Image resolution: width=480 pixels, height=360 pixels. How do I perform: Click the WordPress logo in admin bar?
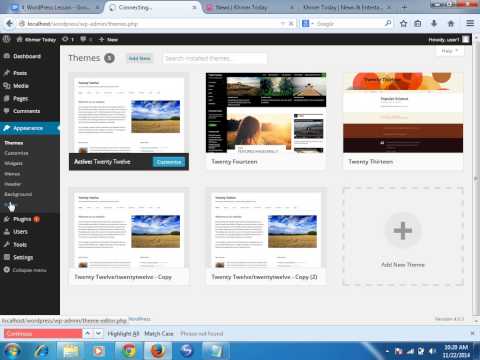tap(6, 39)
